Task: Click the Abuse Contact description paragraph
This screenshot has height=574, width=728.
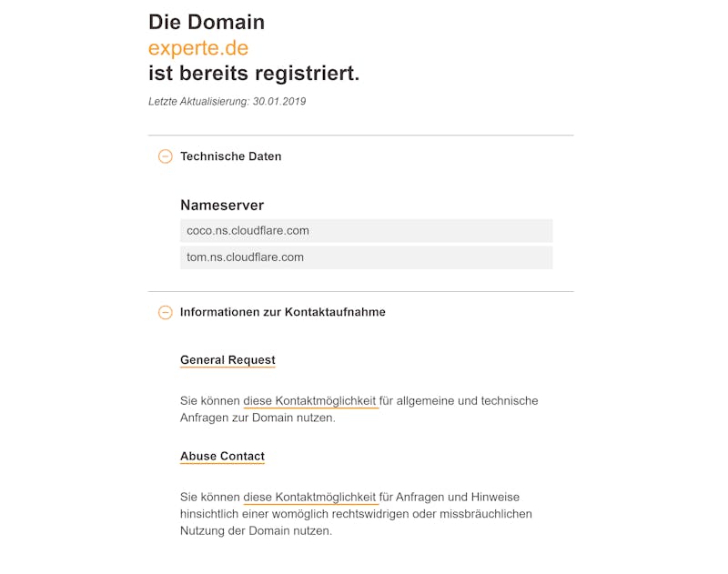Action: click(356, 514)
